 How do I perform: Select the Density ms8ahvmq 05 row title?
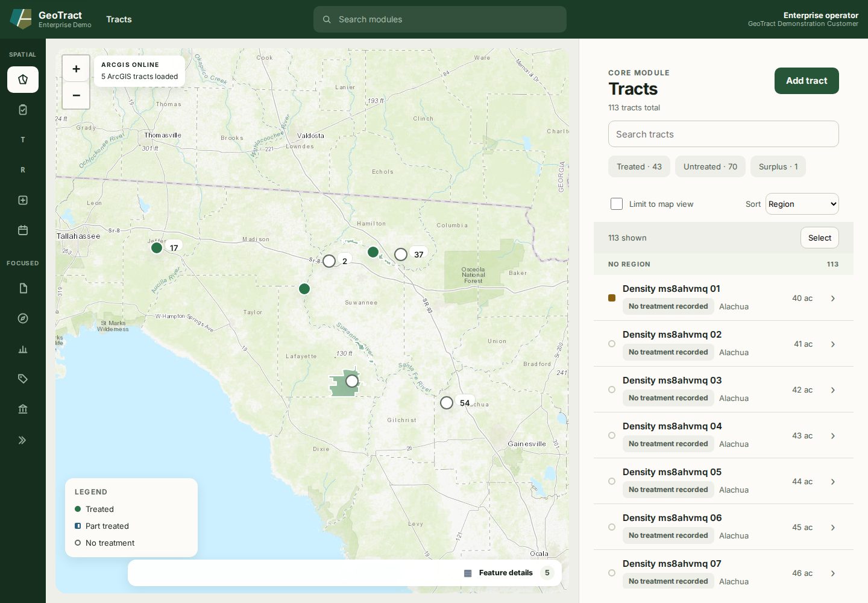(x=672, y=472)
